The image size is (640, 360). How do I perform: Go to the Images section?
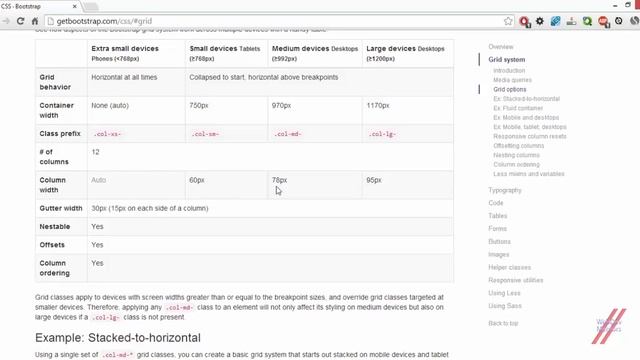click(498, 254)
